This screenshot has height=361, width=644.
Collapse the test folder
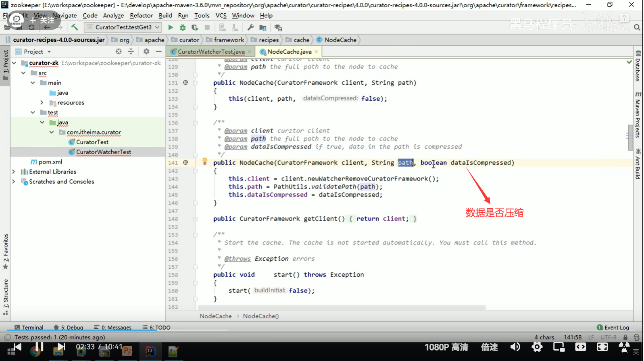click(x=33, y=112)
